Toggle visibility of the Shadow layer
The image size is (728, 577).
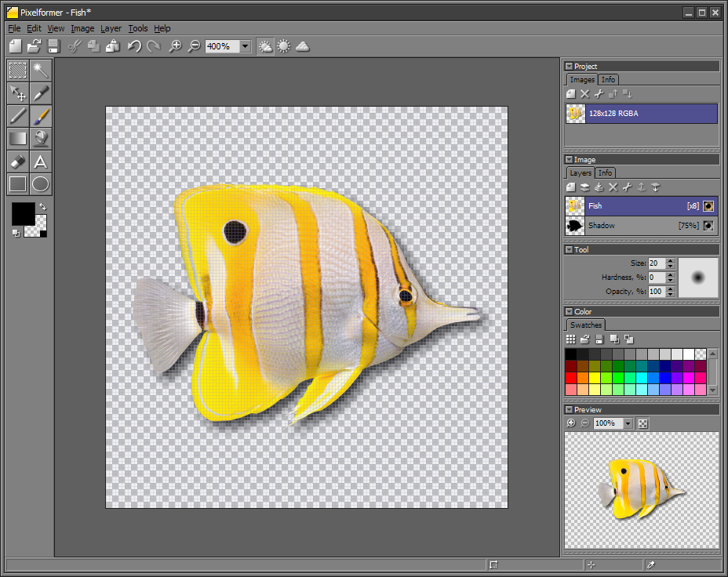tap(708, 226)
